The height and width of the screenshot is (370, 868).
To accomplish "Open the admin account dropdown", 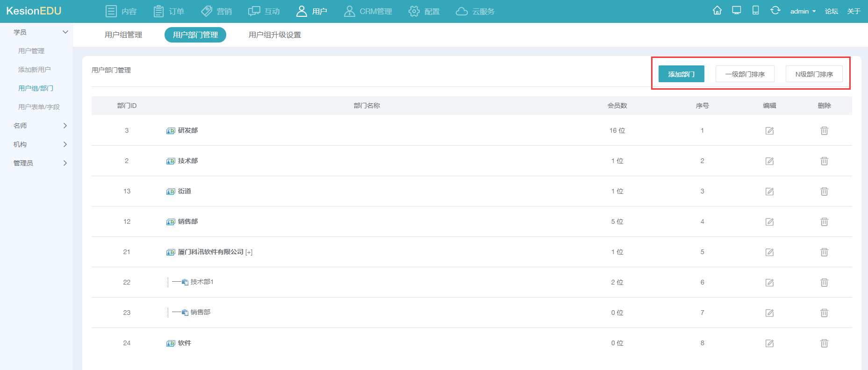I will pyautogui.click(x=803, y=11).
